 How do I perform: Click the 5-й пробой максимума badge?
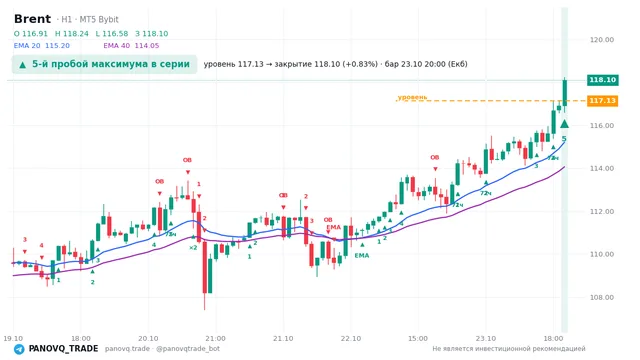104,64
